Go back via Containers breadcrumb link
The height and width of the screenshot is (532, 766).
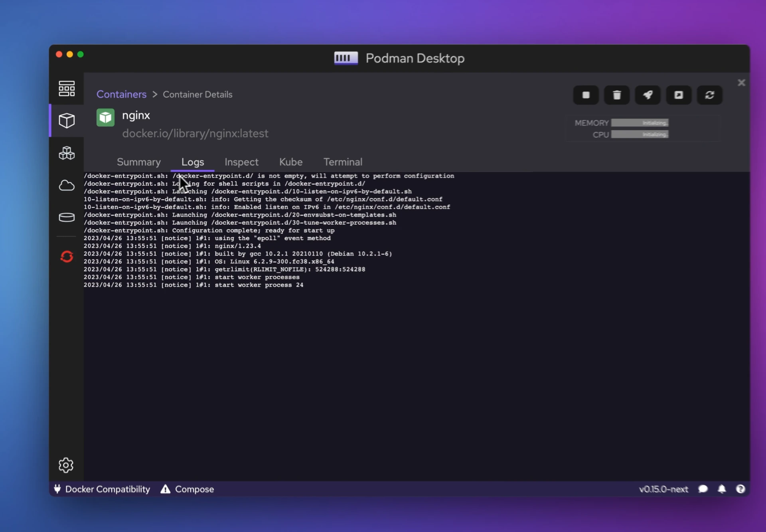coord(121,95)
